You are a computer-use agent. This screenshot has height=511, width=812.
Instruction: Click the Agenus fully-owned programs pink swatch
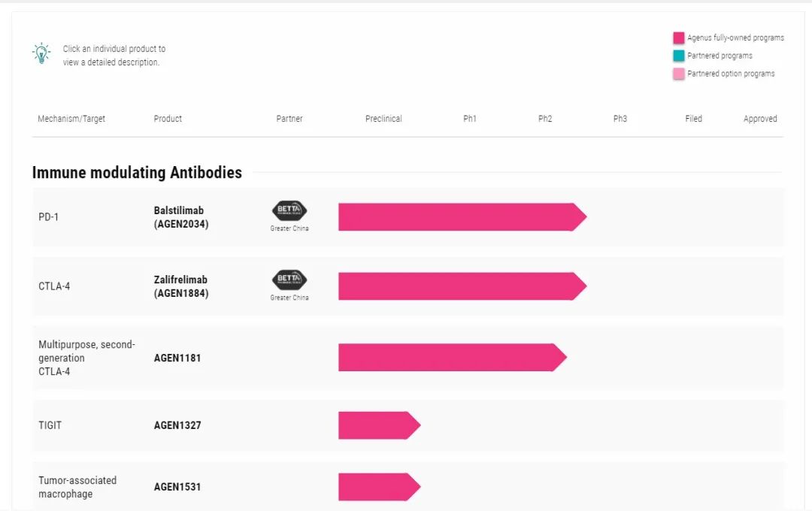(679, 38)
